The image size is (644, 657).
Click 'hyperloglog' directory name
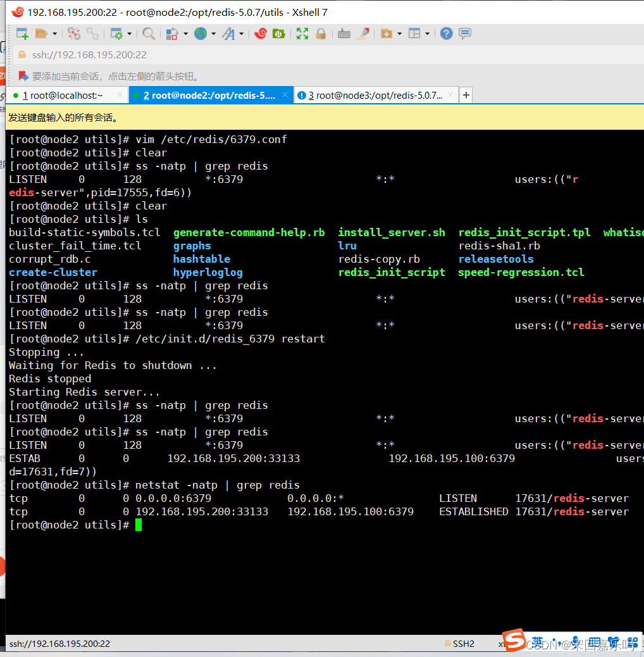(208, 272)
